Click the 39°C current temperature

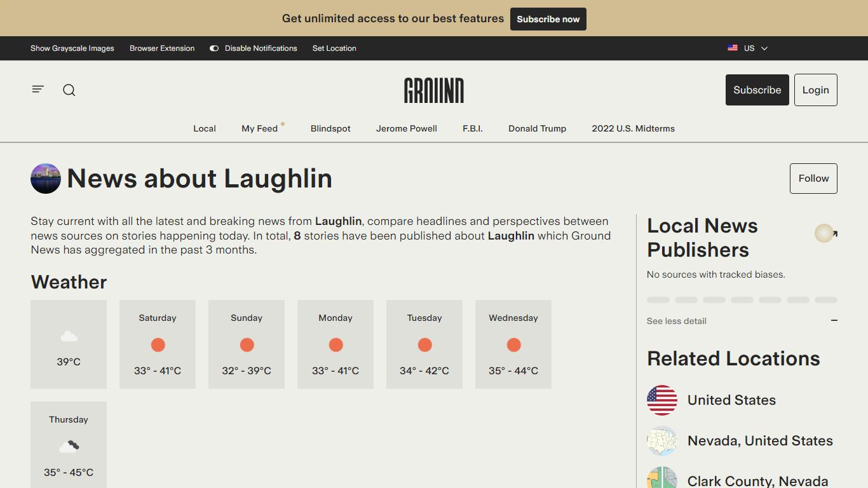[x=69, y=362]
